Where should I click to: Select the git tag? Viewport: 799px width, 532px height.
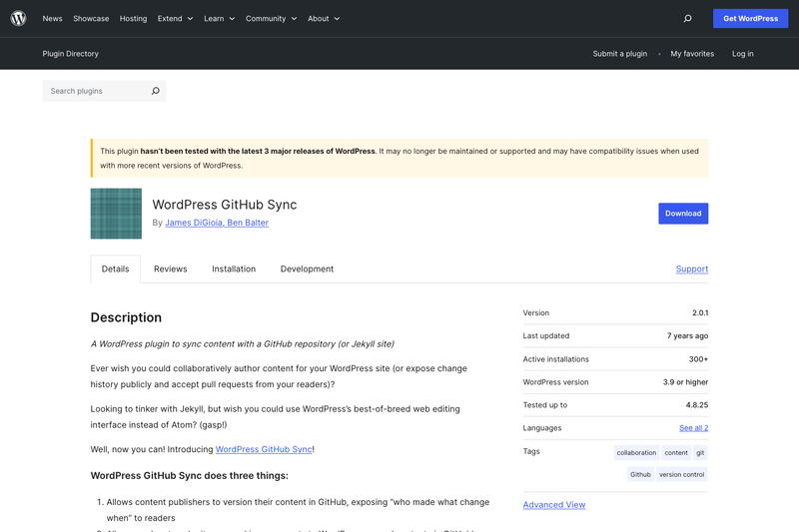[700, 452]
